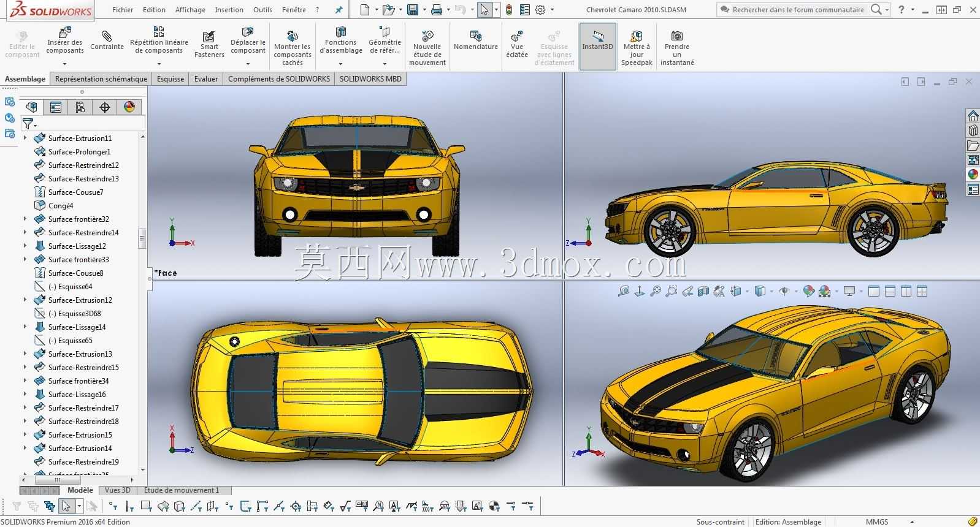The image size is (980, 527).
Task: Click Montrer les composants cachés
Action: tap(293, 48)
